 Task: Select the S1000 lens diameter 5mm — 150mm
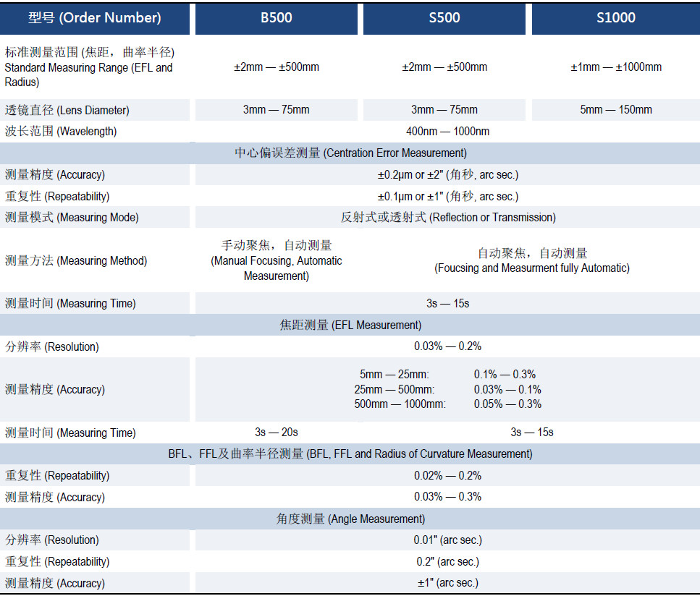[x=615, y=110]
